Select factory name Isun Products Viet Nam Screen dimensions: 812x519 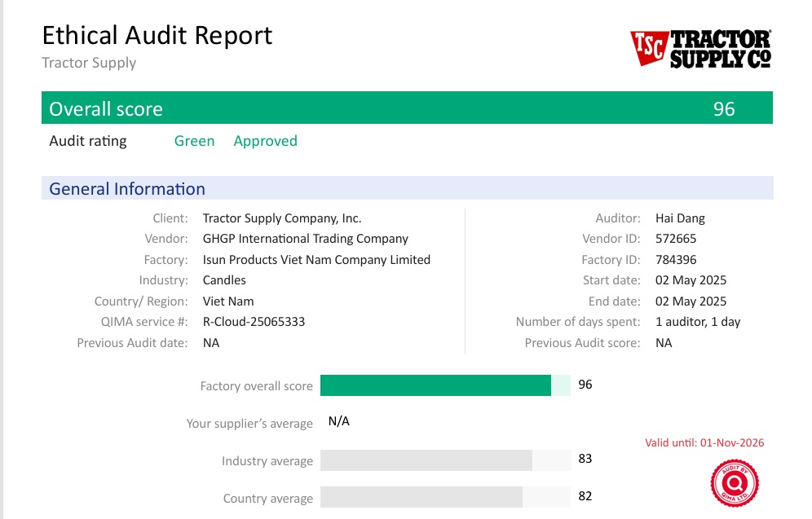tap(316, 260)
